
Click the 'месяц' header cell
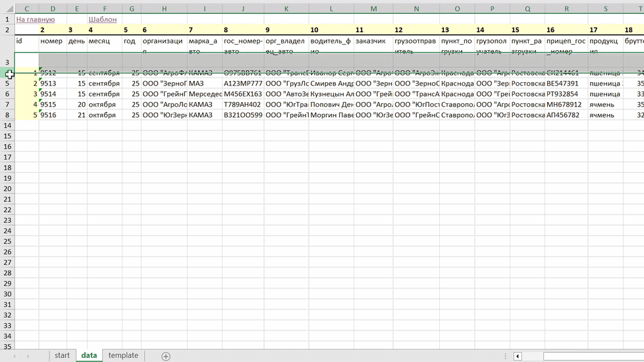pos(104,44)
